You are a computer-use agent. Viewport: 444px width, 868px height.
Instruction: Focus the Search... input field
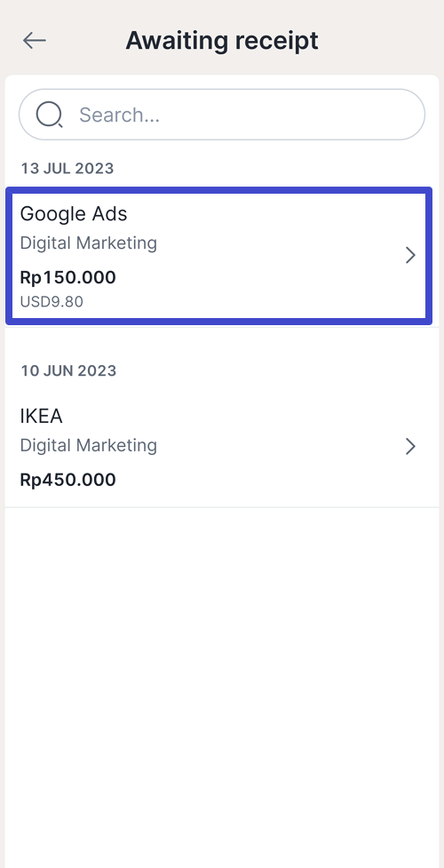[x=222, y=115]
